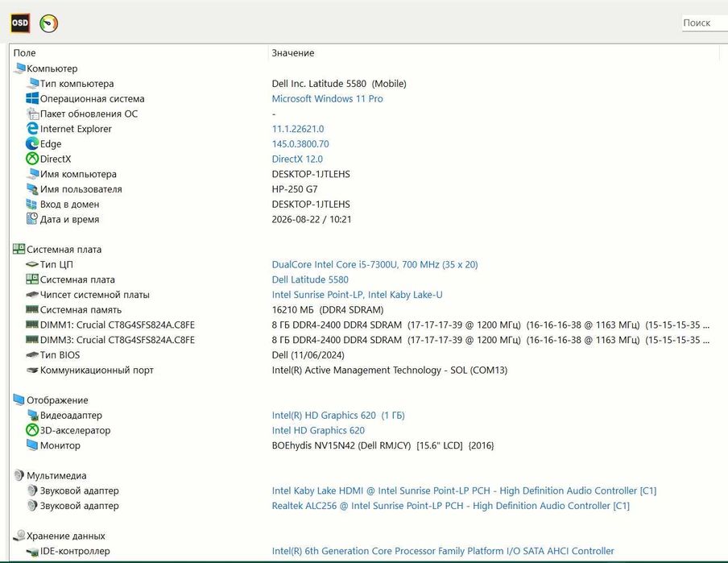
Task: Select the Мультимедиа section speaker icon
Action: [19, 475]
